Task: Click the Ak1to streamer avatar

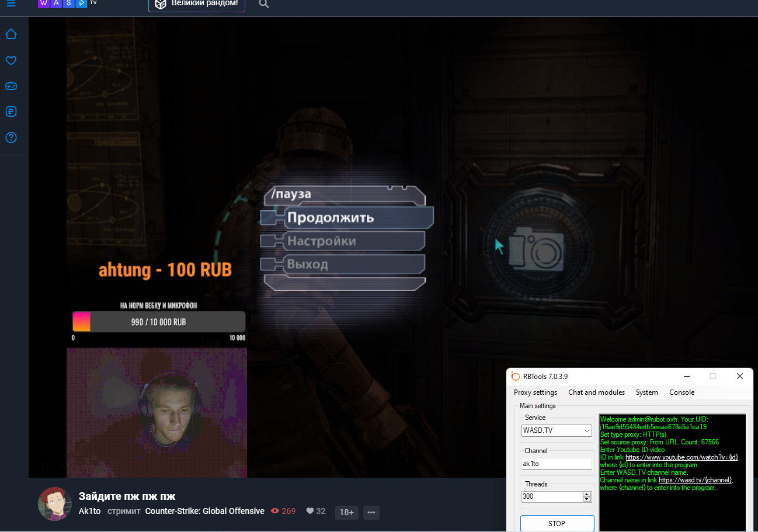Action: (x=55, y=503)
